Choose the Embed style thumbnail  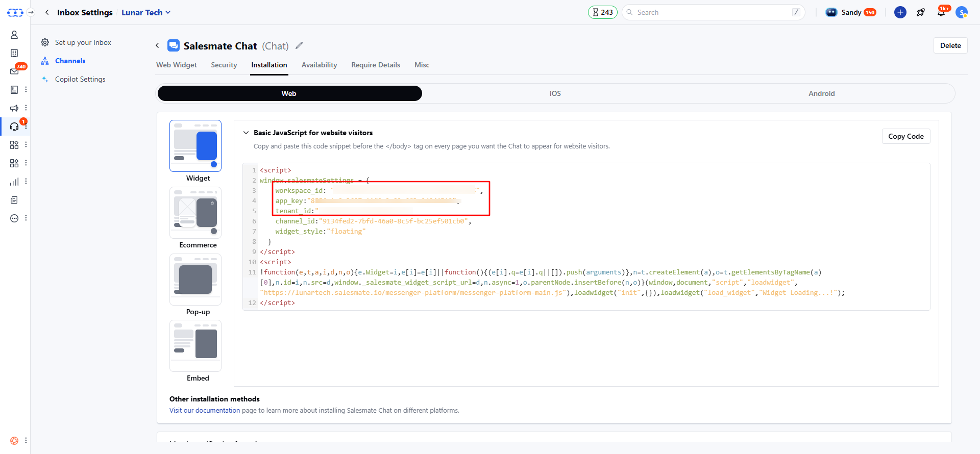(x=195, y=346)
